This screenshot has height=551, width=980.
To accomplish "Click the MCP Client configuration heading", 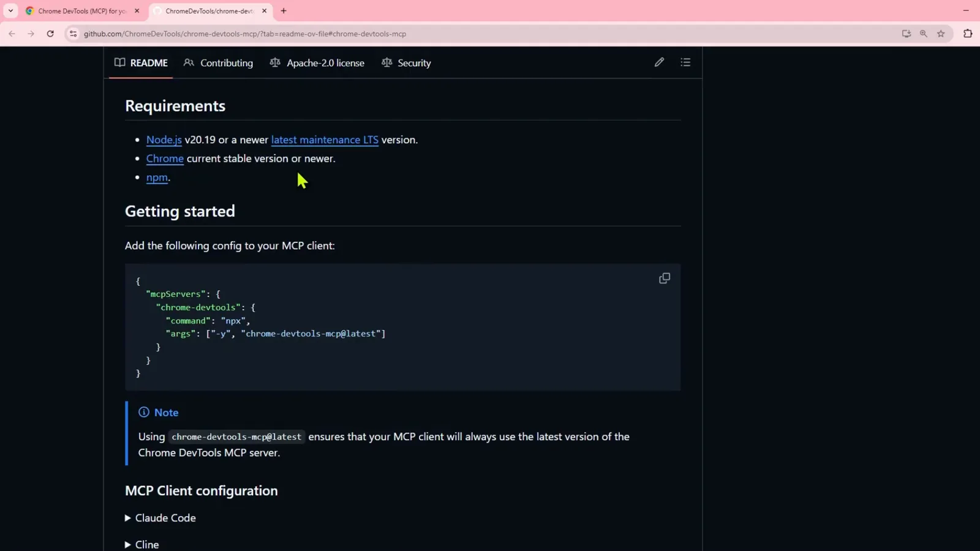I will click(x=202, y=491).
